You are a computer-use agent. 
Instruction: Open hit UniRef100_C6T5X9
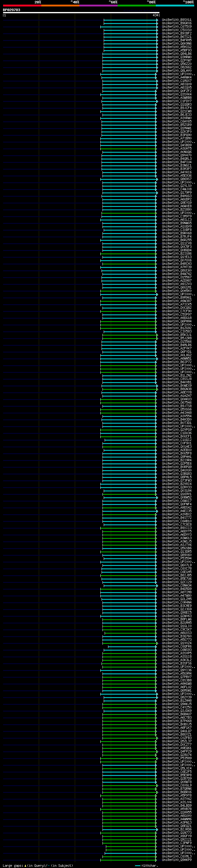pos(176,26)
